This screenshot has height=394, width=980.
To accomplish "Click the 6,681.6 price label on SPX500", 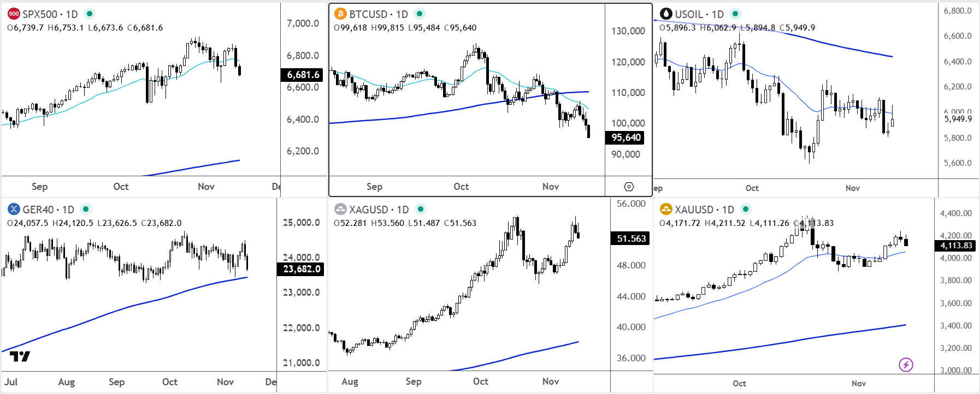I will point(301,75).
